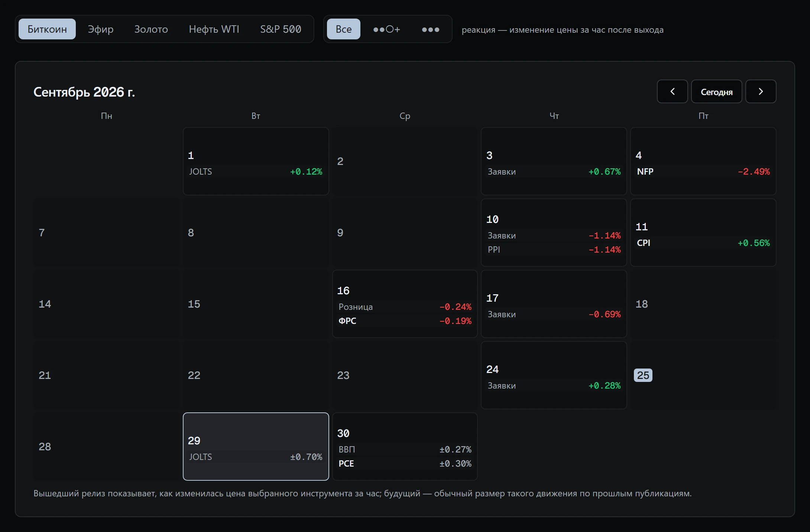
Task: Click the ВВП event on September 30
Action: point(405,450)
